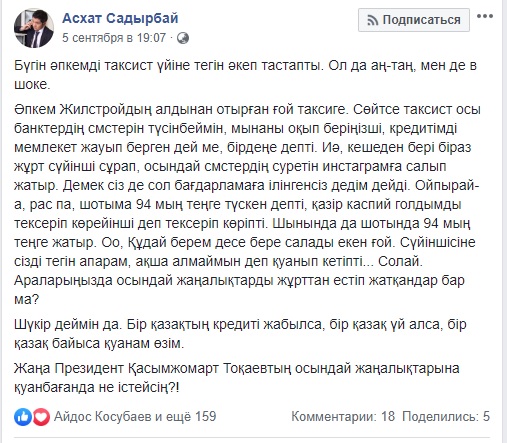View people who reacted: Айдос Косубаев и ещё 159
Image resolution: width=507 pixels, height=443 pixels.
pyautogui.click(x=135, y=417)
